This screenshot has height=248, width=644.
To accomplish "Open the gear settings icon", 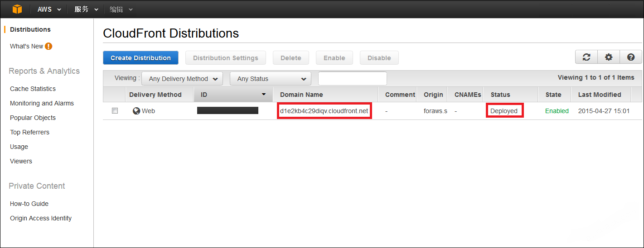I will [609, 57].
